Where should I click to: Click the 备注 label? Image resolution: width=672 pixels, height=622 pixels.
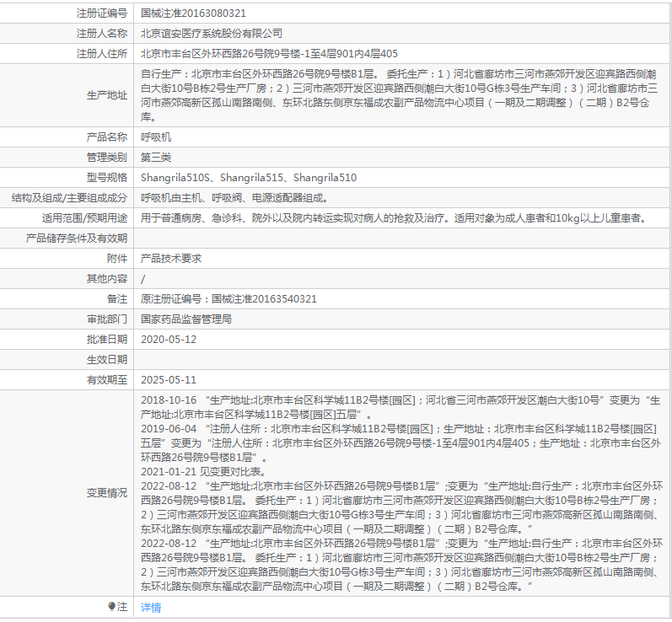tap(117, 299)
